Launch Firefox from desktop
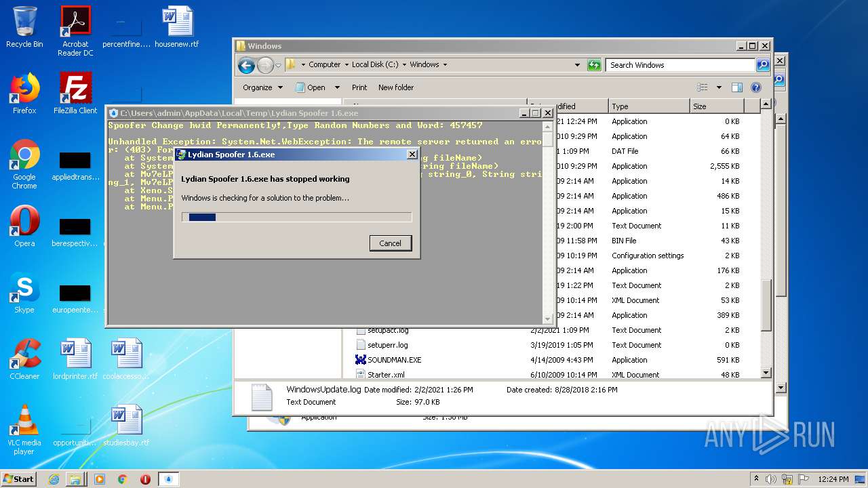Image resolution: width=868 pixels, height=488 pixels. click(x=24, y=94)
